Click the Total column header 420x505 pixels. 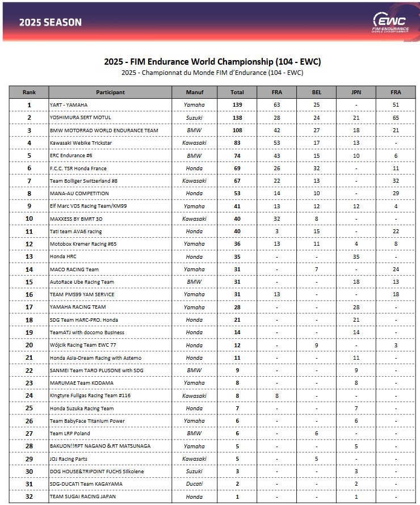coord(237,92)
